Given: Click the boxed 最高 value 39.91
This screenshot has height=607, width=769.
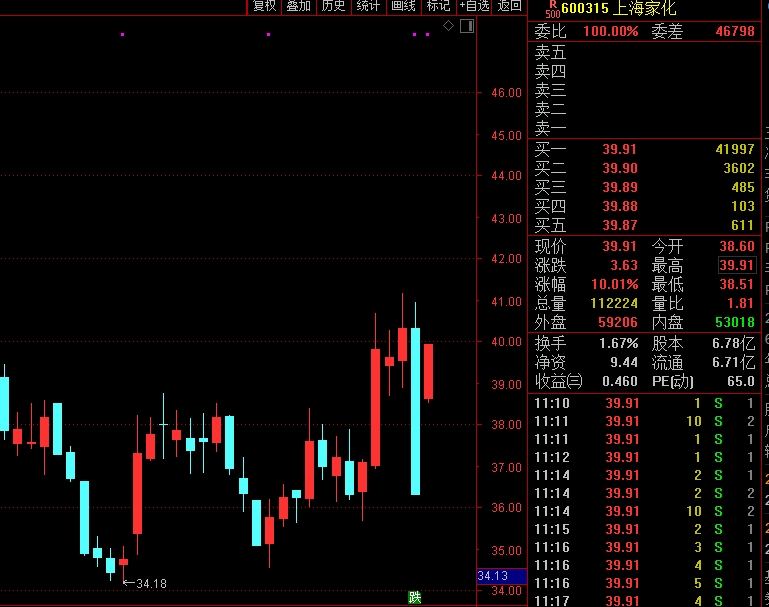Looking at the screenshot, I should click(736, 265).
